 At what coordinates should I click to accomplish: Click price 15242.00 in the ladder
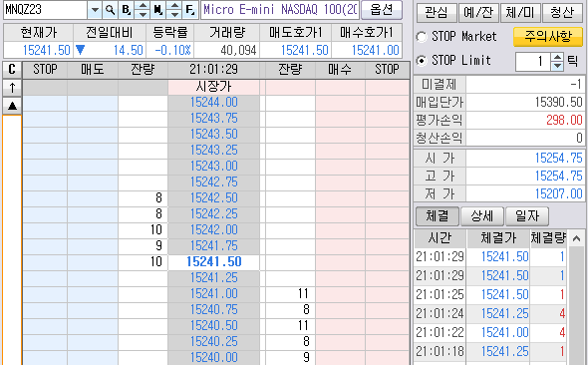click(213, 230)
